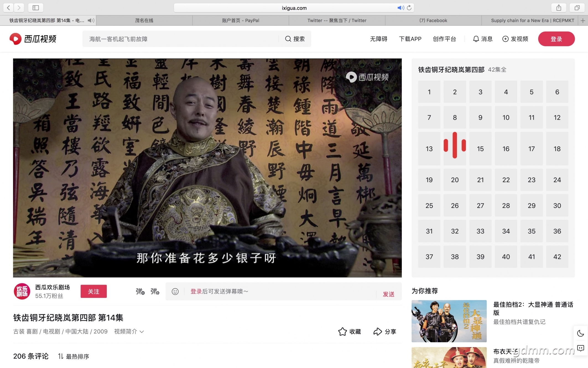Open 最佳拍档2：大显神通 普通话版 title link
The width and height of the screenshot is (588, 368).
533,308
